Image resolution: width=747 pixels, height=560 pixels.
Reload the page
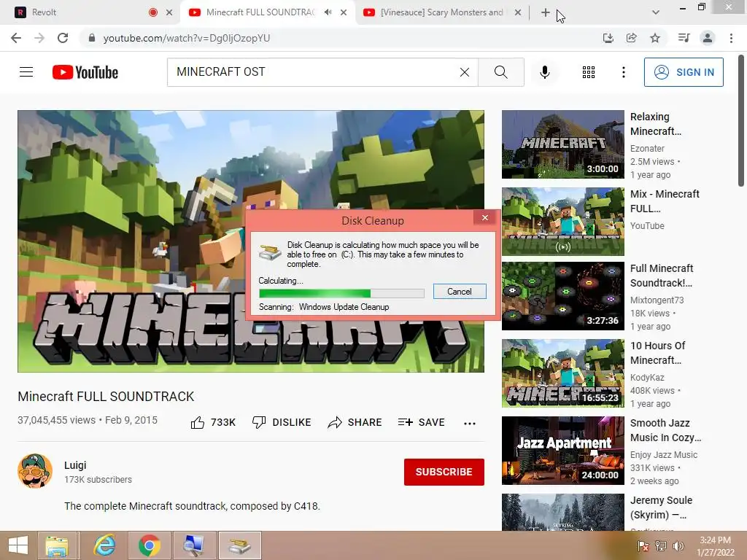click(63, 38)
